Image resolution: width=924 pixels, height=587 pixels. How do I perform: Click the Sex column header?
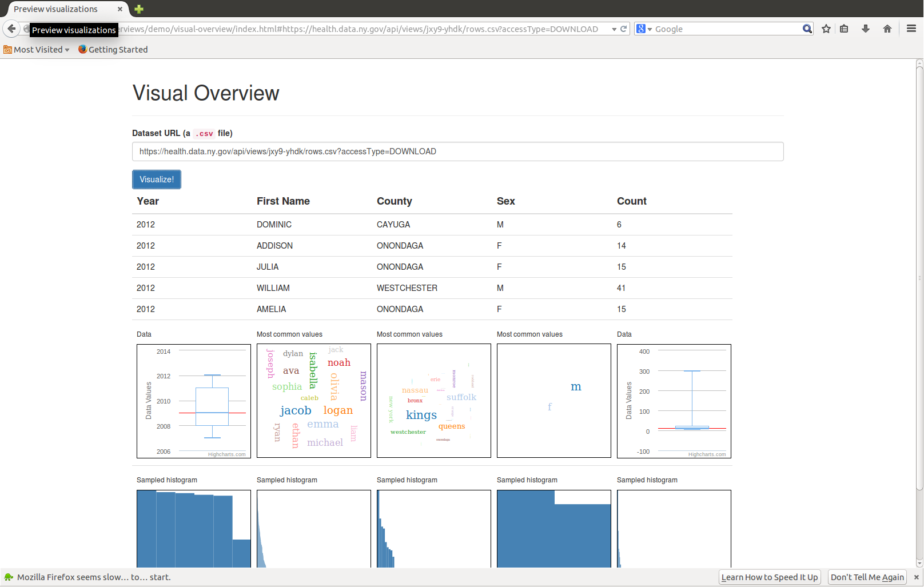(x=505, y=201)
